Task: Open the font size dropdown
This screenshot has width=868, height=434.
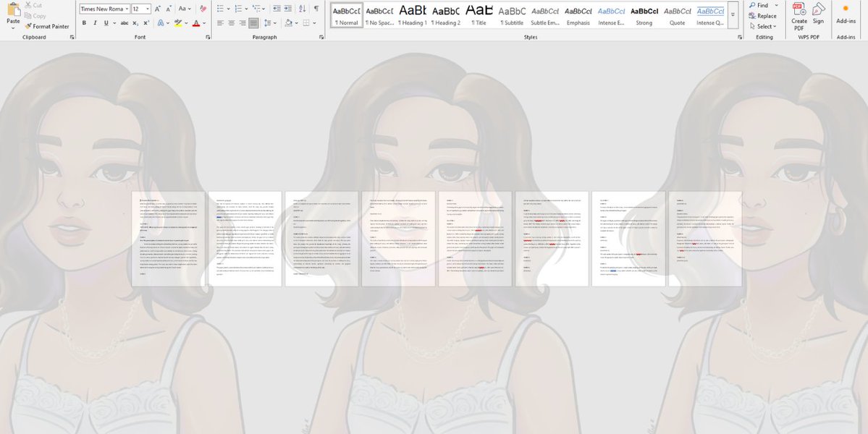Action: (147, 9)
